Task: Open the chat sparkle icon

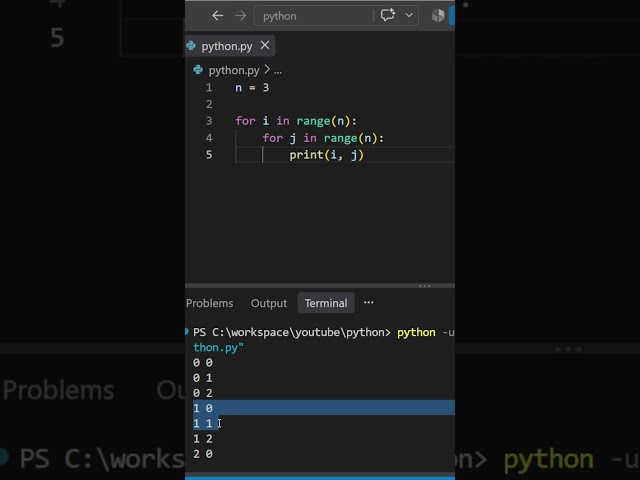Action: 388,16
